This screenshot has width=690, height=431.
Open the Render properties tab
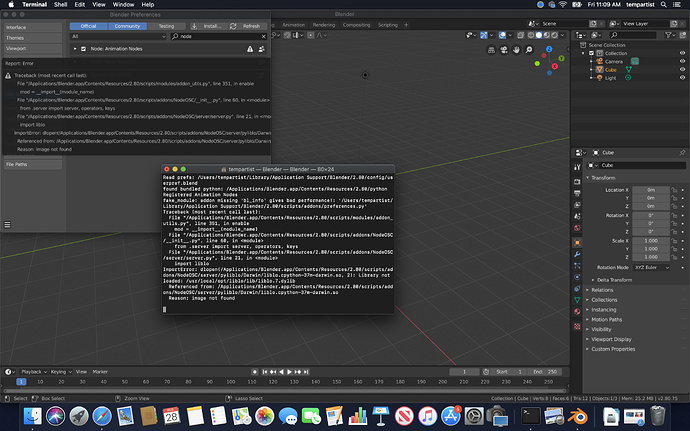[577, 181]
